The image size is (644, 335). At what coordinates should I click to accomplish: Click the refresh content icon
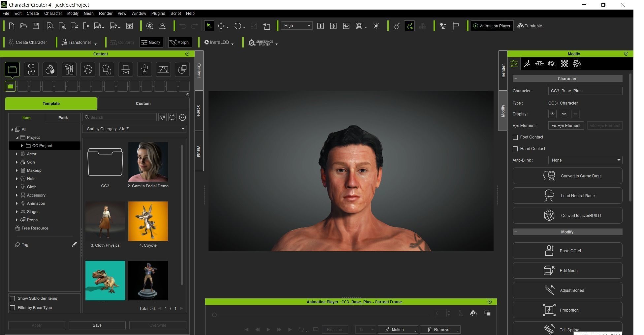(172, 117)
